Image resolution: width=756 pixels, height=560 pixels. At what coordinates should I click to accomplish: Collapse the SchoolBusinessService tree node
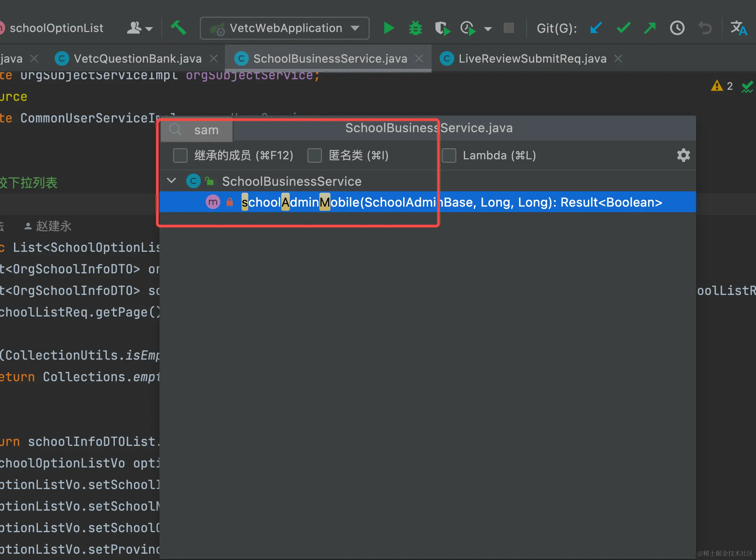(x=172, y=181)
